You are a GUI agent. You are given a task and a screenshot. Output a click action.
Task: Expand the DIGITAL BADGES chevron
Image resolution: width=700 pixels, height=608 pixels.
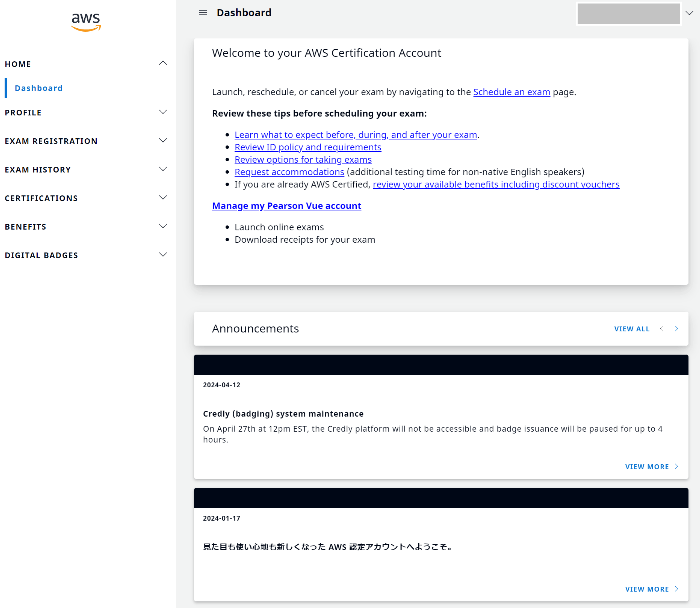[x=163, y=254]
